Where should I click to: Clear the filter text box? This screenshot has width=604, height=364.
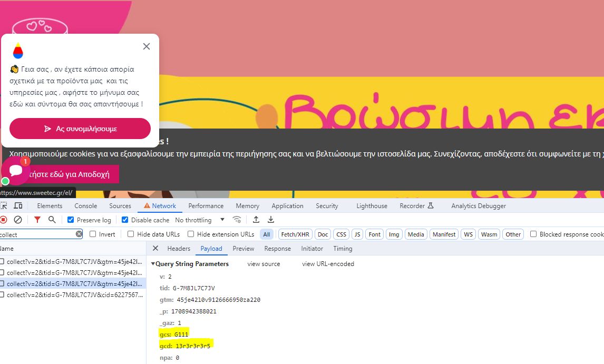(79, 234)
